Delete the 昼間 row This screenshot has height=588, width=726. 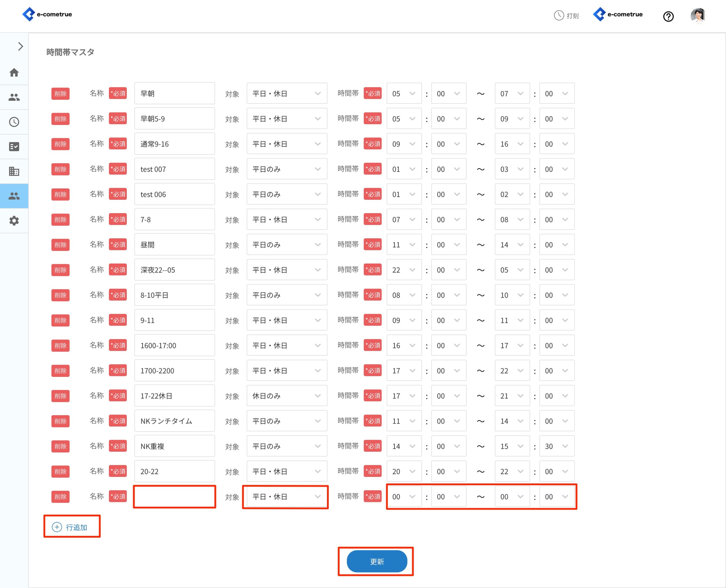60,245
